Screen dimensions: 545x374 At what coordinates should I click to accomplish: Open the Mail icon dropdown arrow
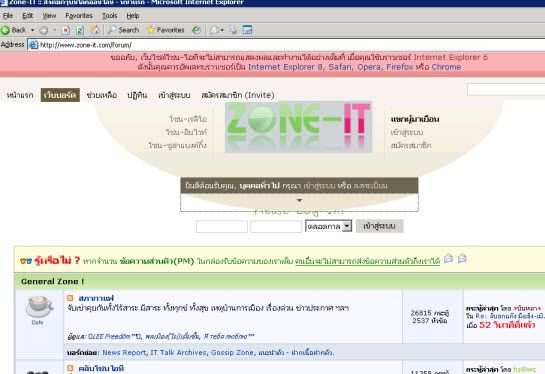coord(222,30)
